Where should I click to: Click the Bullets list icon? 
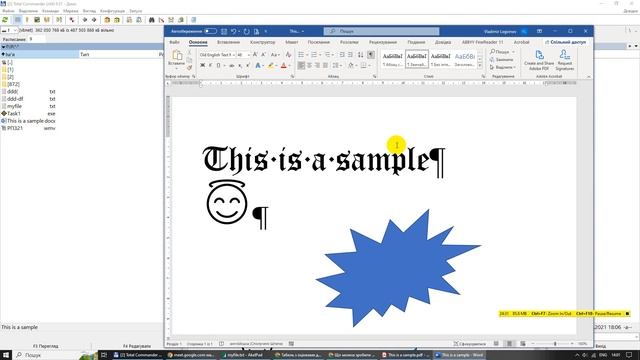coord(301,55)
